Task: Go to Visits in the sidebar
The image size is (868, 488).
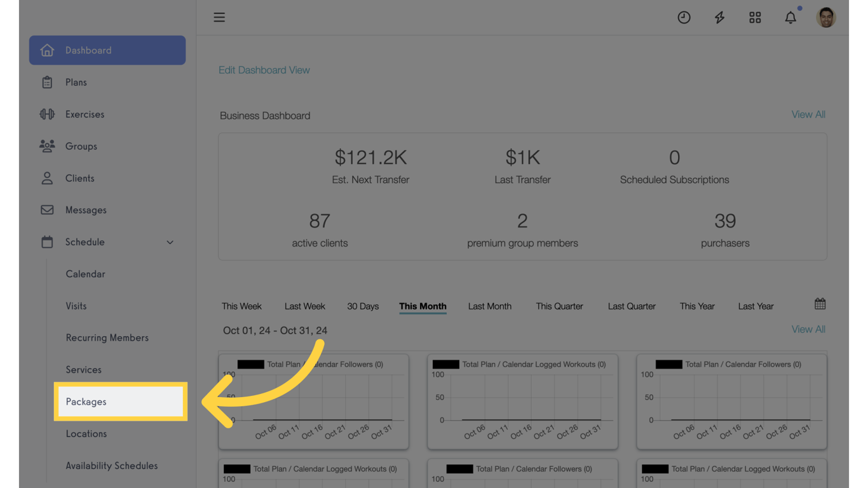Action: point(76,306)
